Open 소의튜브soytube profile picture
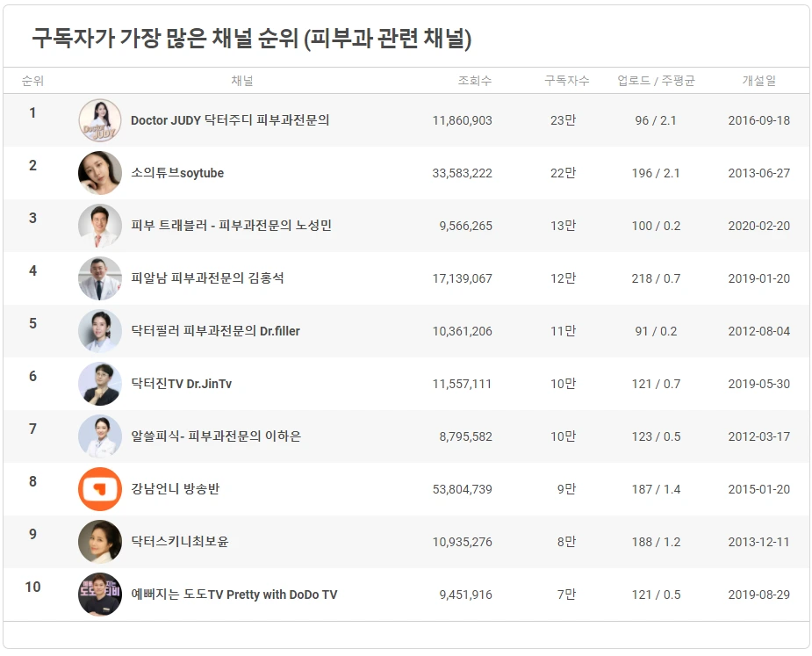 coord(100,173)
